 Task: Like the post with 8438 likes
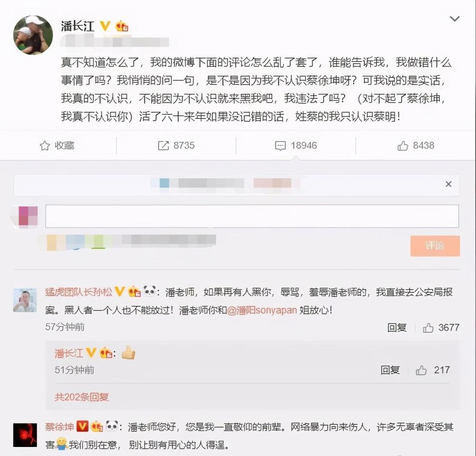[403, 146]
